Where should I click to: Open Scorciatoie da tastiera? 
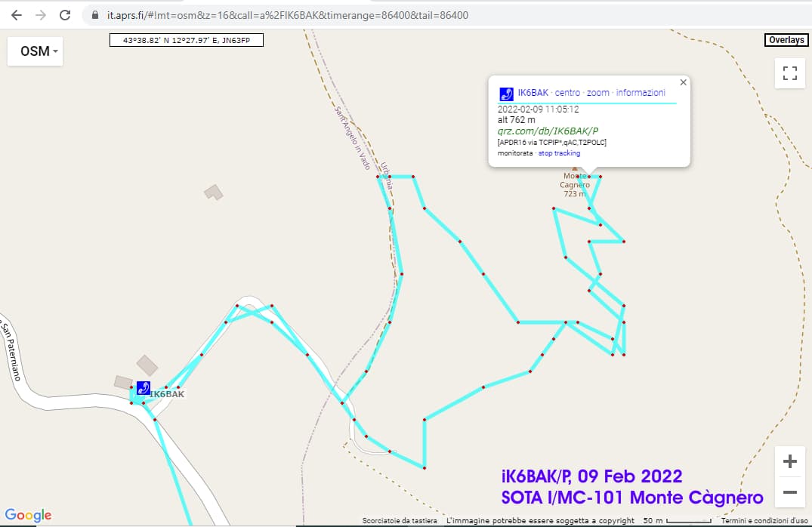(399, 520)
